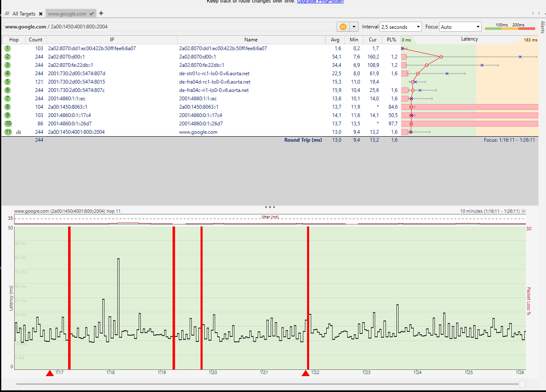Select hop 2 green circle icon
The height and width of the screenshot is (392, 546).
pos(8,57)
